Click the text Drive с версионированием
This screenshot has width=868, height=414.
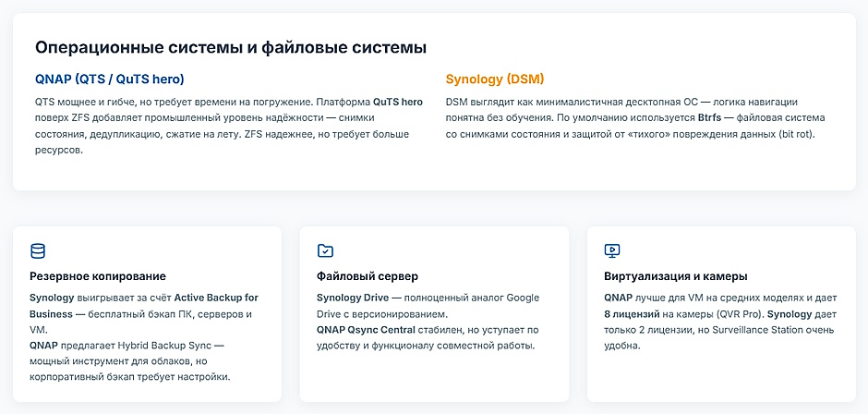pyautogui.click(x=382, y=314)
